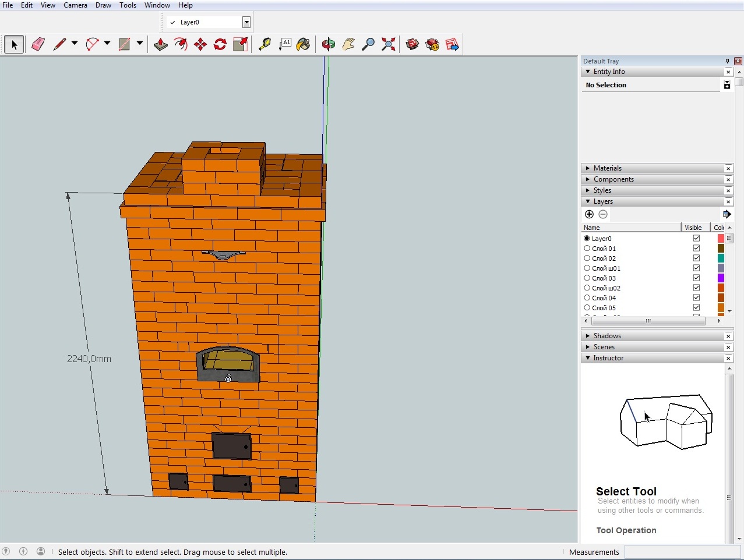Uncheck visibility for Слой 01
This screenshot has width=744, height=560.
point(696,248)
